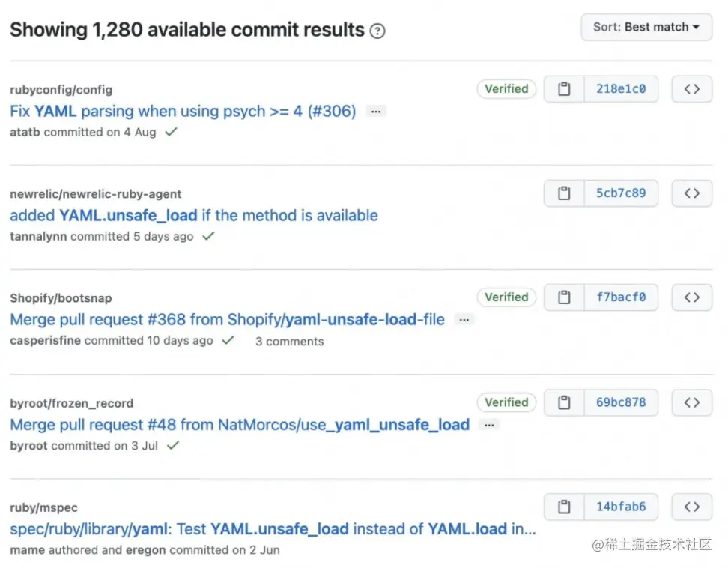Expand commit message of rubyconfig/config commit
The image size is (728, 568).
pos(376,112)
